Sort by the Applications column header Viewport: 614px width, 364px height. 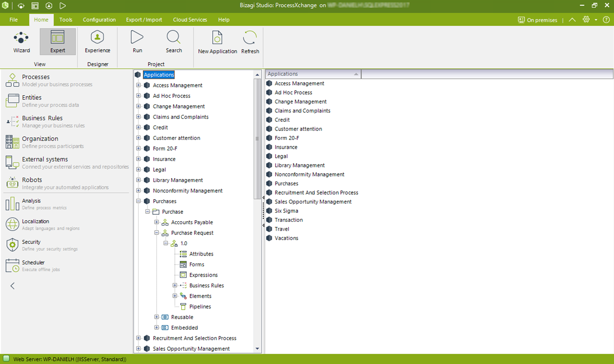coord(313,74)
